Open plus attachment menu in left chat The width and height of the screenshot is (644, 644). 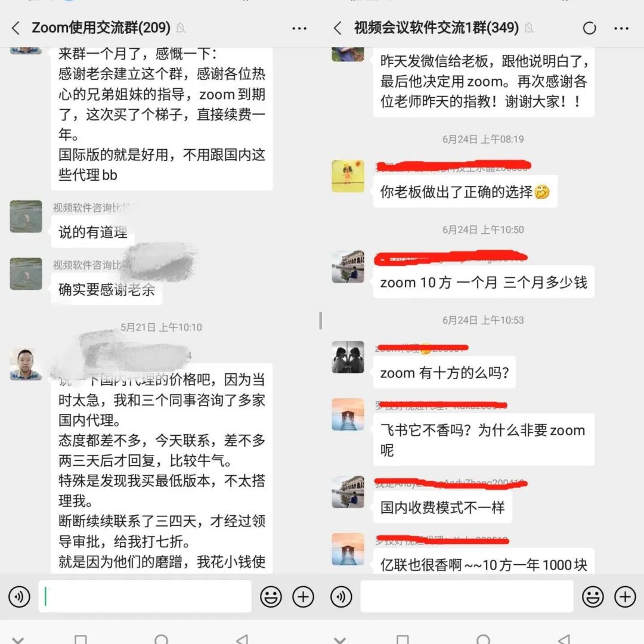[x=303, y=596]
